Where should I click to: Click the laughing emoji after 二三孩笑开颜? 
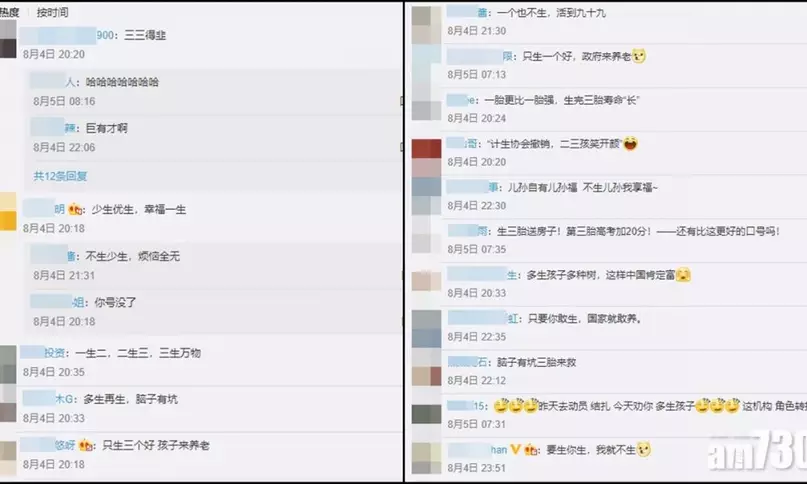[630, 144]
